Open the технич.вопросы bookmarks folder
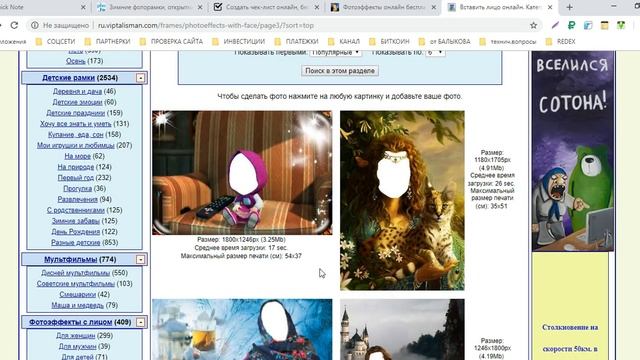This screenshot has width=640, height=360. point(508,41)
